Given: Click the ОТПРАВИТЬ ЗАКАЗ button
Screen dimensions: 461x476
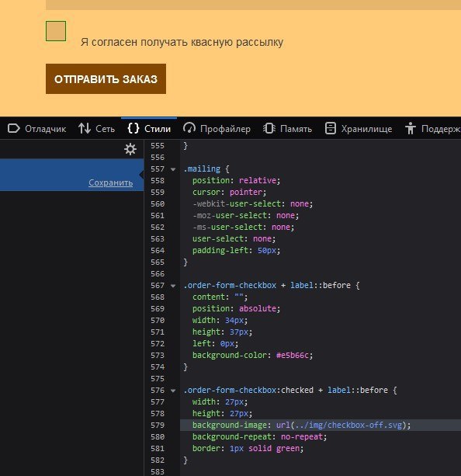Looking at the screenshot, I should point(106,79).
